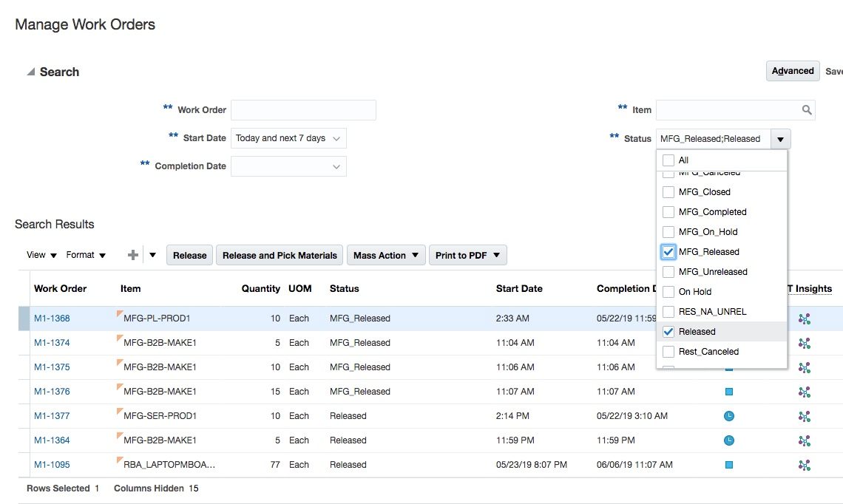Open IoT Insights icon for M1-1095
Screen dimensions: 843x504
pyautogui.click(x=805, y=466)
